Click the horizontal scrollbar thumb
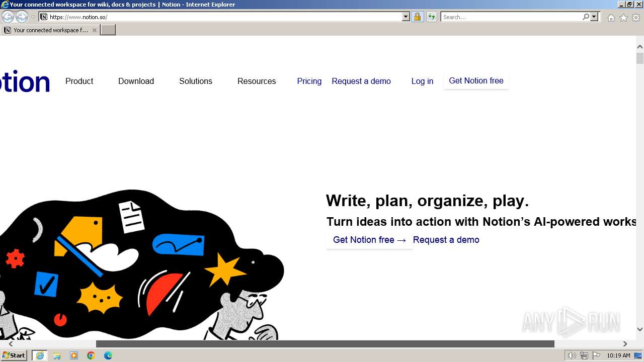The image size is (644, 362). pyautogui.click(x=325, y=344)
